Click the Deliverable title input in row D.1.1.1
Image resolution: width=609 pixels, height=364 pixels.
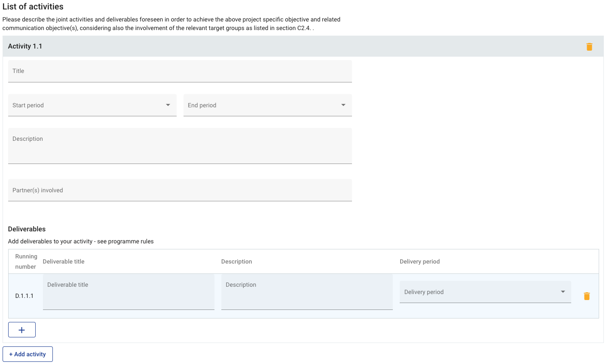coord(129,292)
